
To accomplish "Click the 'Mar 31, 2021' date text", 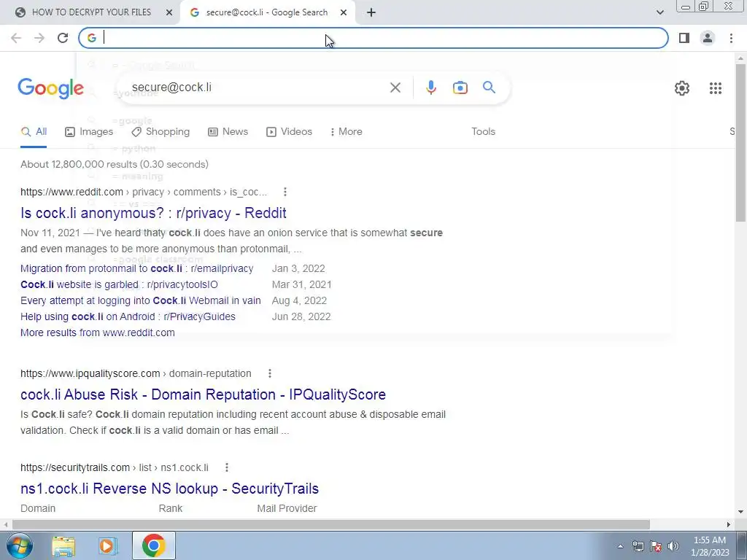I will tap(301, 285).
